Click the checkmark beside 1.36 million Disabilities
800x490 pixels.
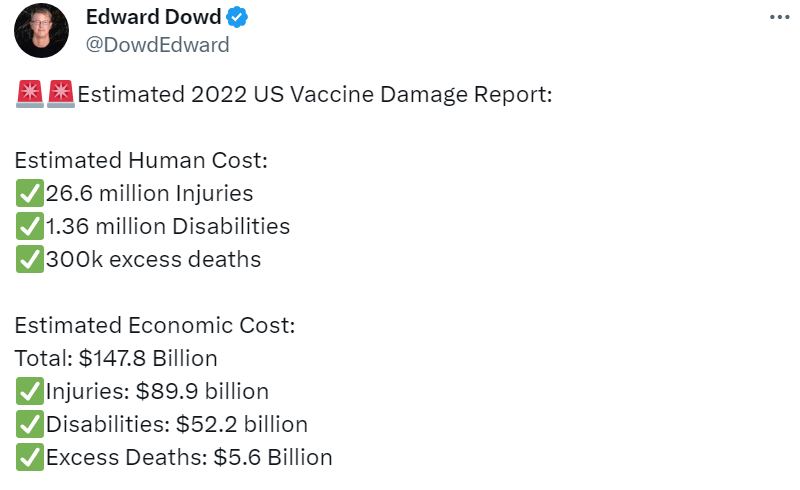pos(30,226)
